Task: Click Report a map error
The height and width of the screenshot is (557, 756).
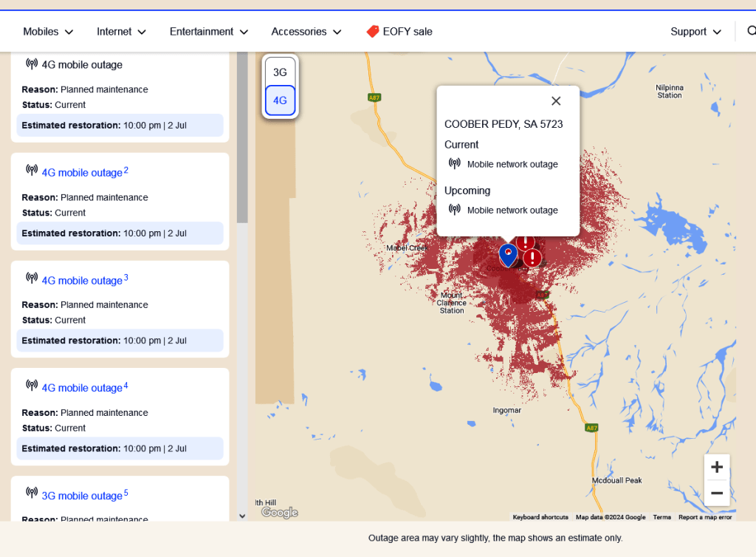Action: coord(705,517)
